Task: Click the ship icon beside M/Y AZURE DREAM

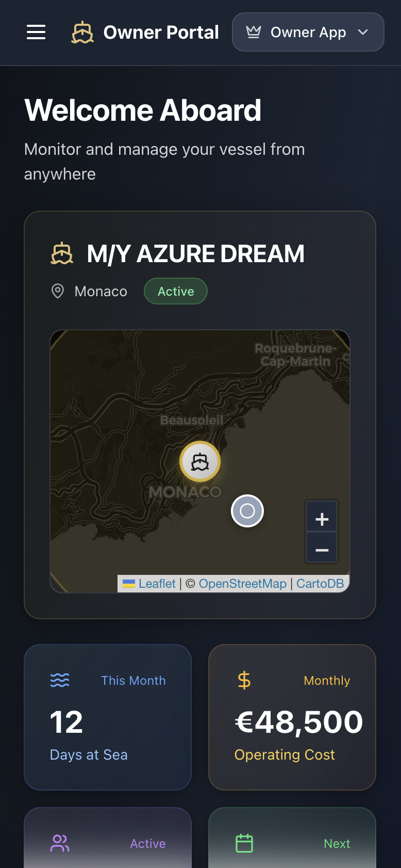Action: coord(62,253)
